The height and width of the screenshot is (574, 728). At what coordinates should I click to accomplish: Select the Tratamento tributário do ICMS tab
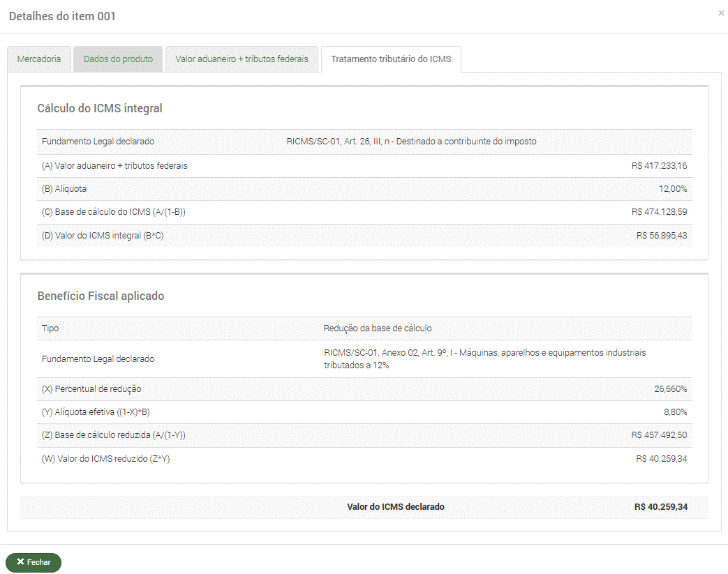click(x=391, y=59)
